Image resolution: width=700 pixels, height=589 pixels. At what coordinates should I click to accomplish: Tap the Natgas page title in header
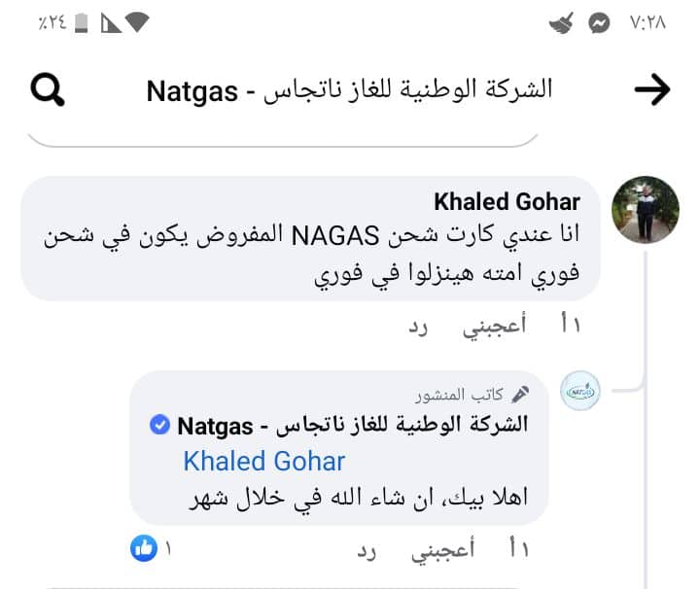349,90
